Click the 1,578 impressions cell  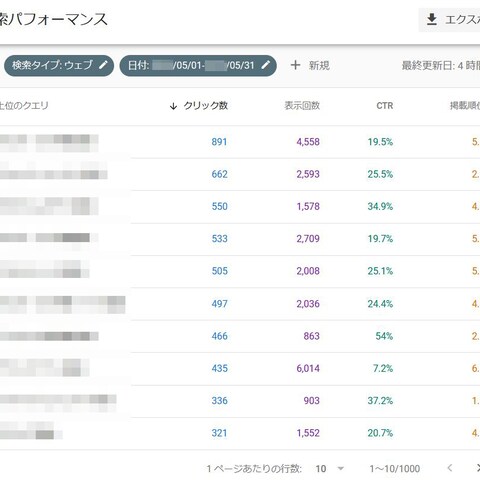pos(308,206)
